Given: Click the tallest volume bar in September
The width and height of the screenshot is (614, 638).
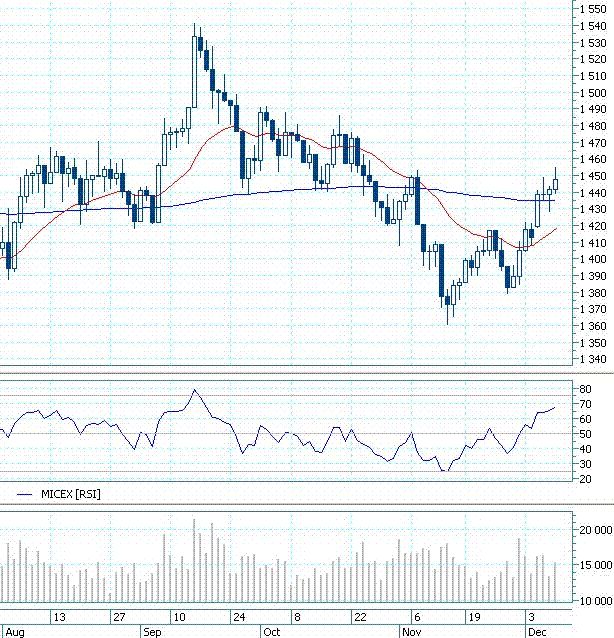Looking at the screenshot, I should point(194,560).
